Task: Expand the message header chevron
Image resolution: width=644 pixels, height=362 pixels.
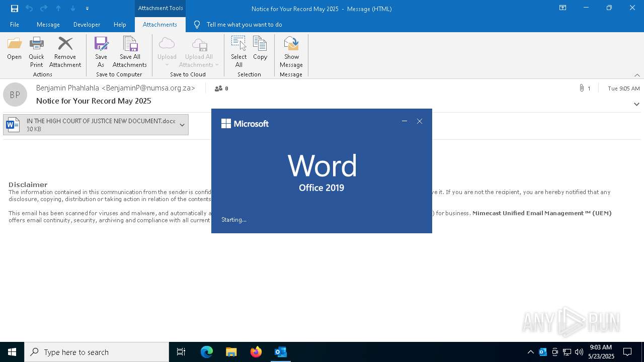Action: point(636,104)
